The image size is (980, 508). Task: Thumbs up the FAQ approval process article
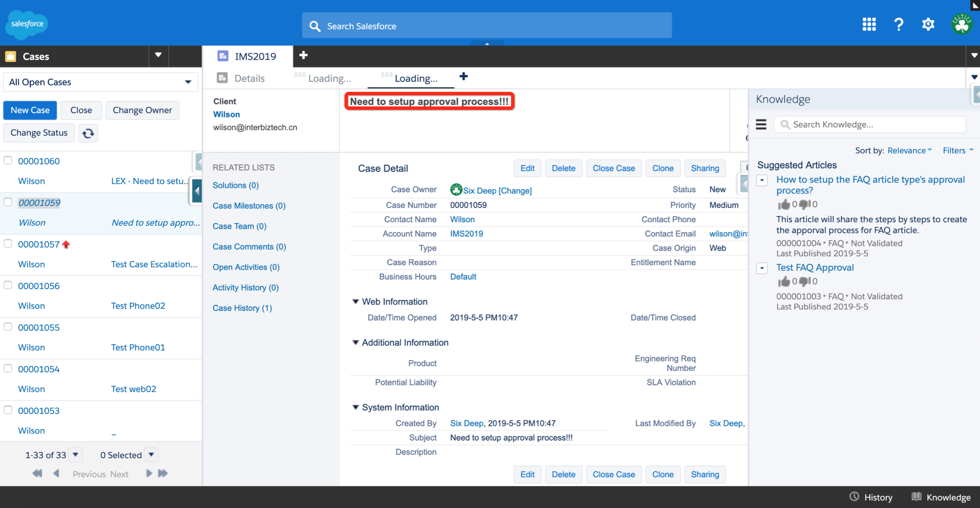(784, 204)
